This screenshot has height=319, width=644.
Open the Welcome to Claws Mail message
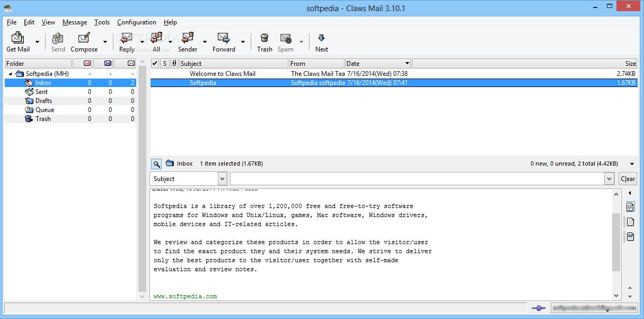click(394, 74)
